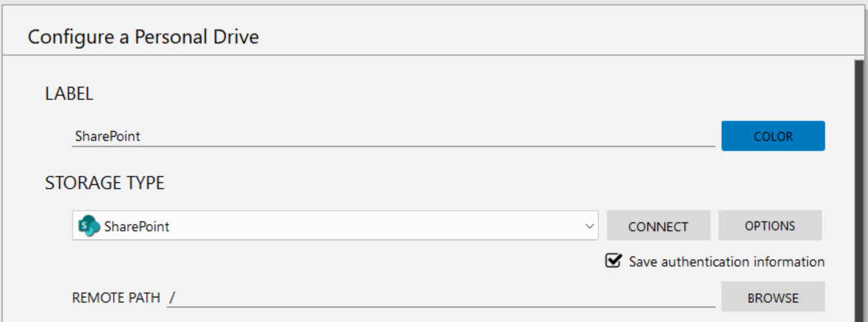Click the slash in the remote path field

click(172, 298)
